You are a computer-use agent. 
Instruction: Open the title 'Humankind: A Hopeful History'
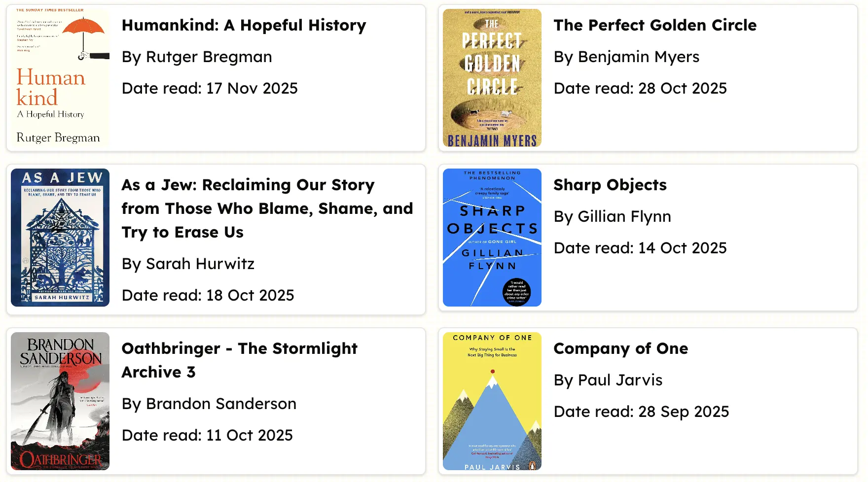244,25
